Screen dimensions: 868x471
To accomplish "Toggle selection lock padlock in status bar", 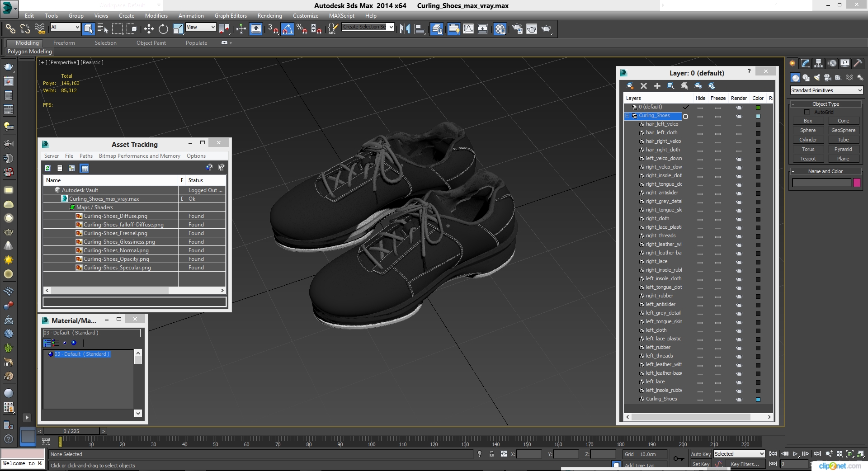I will pos(491,454).
